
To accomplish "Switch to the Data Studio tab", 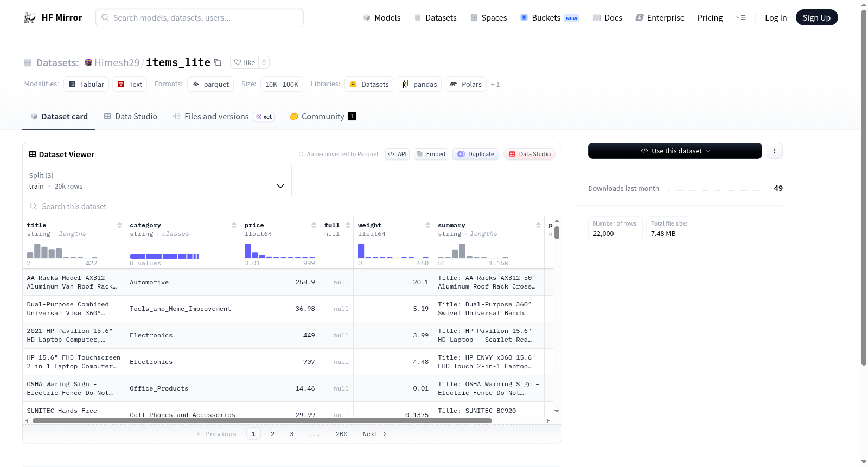I will (x=131, y=117).
